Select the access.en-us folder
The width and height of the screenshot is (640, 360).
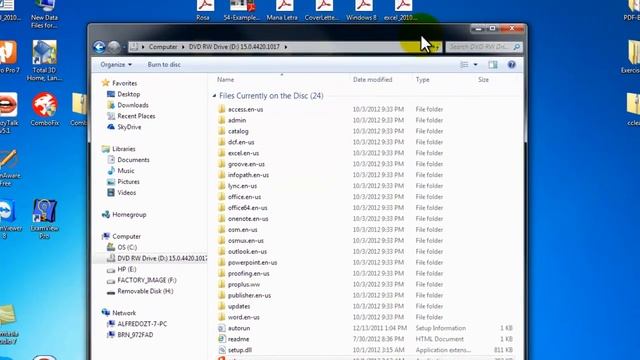tap(245, 109)
